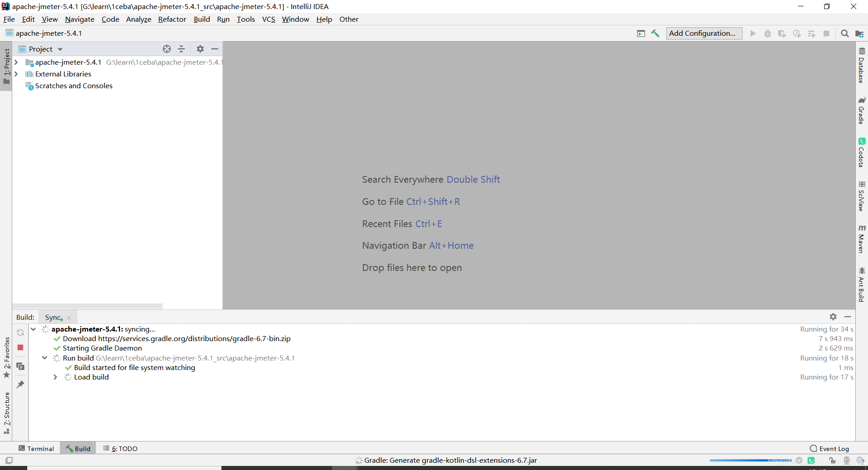Open the Analyze menu
This screenshot has width=868, height=470.
[x=138, y=19]
